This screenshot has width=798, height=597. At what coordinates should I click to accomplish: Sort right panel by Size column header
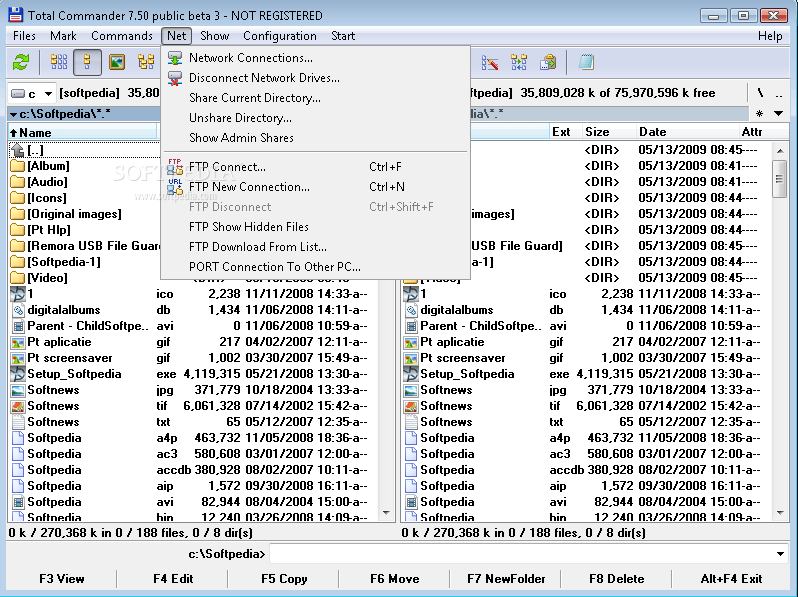click(608, 132)
